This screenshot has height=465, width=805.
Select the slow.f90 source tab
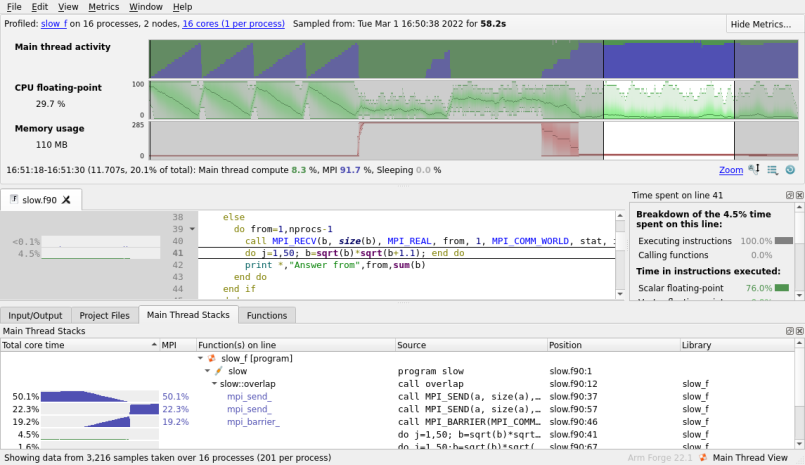tap(39, 200)
